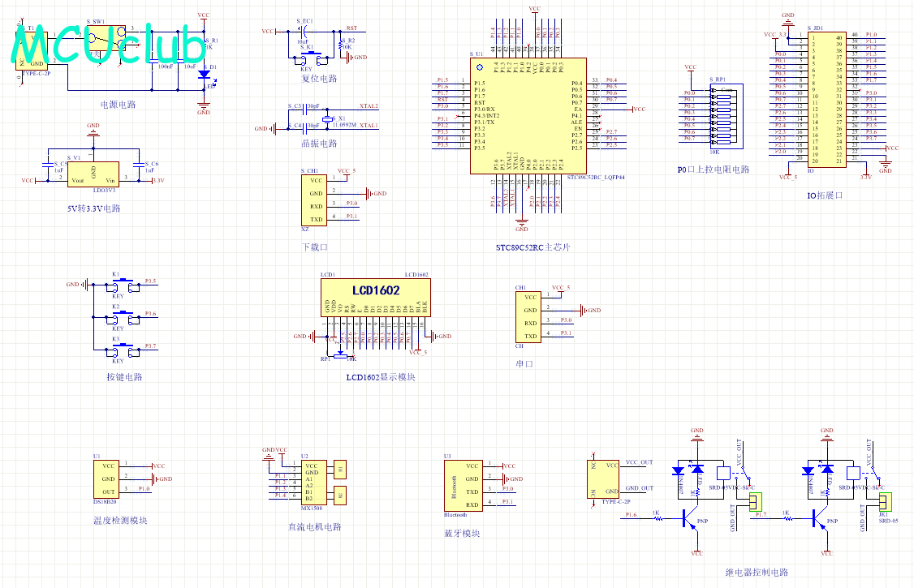The width and height of the screenshot is (914, 588).
Task: Click the IO拓展口 title label
Action: click(x=825, y=195)
